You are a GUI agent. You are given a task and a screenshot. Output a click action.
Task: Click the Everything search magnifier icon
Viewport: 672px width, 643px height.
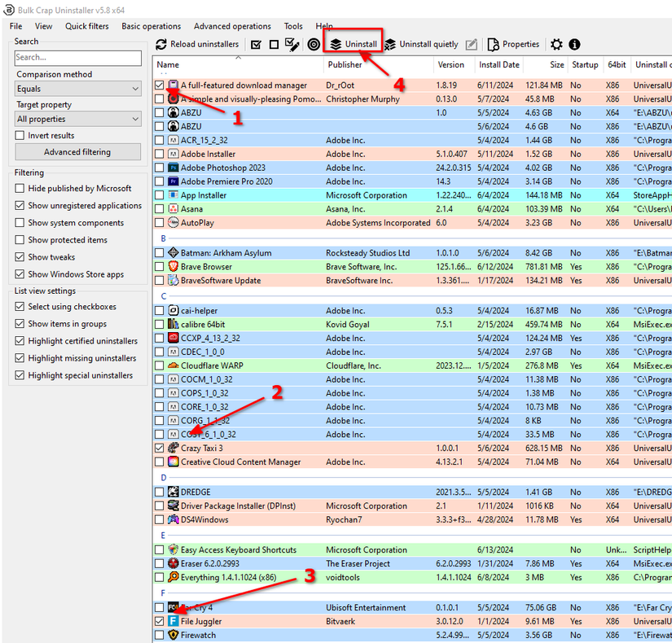pyautogui.click(x=173, y=577)
